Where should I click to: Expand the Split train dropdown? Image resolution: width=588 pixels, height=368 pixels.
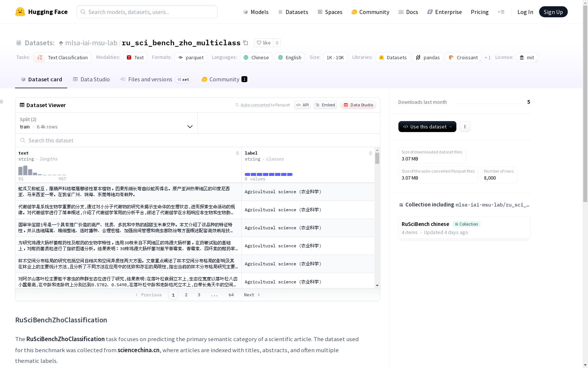[107, 123]
